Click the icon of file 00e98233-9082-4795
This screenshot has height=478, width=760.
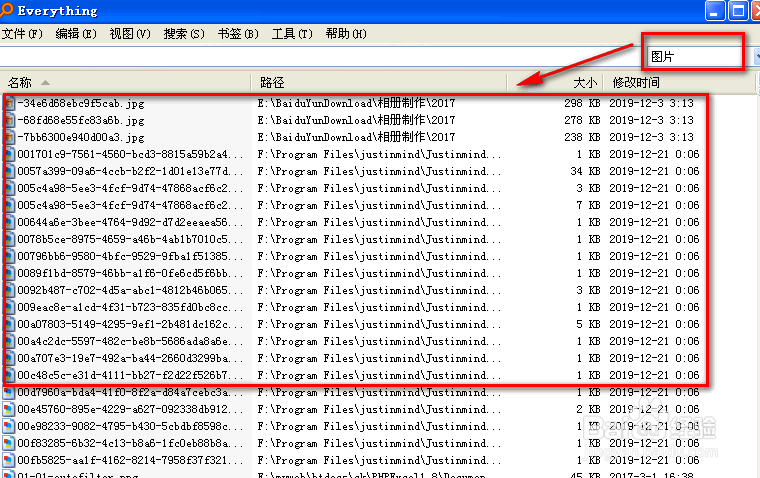pyautogui.click(x=9, y=427)
